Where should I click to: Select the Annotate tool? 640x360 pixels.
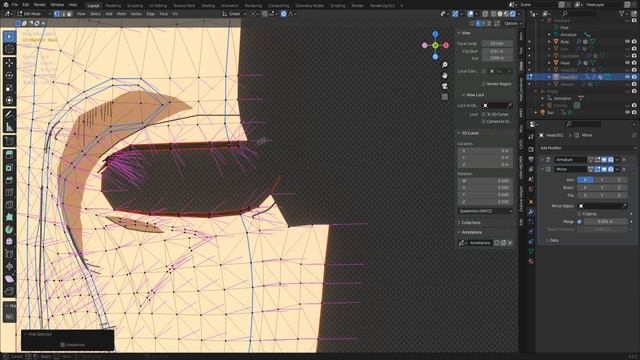click(9, 115)
